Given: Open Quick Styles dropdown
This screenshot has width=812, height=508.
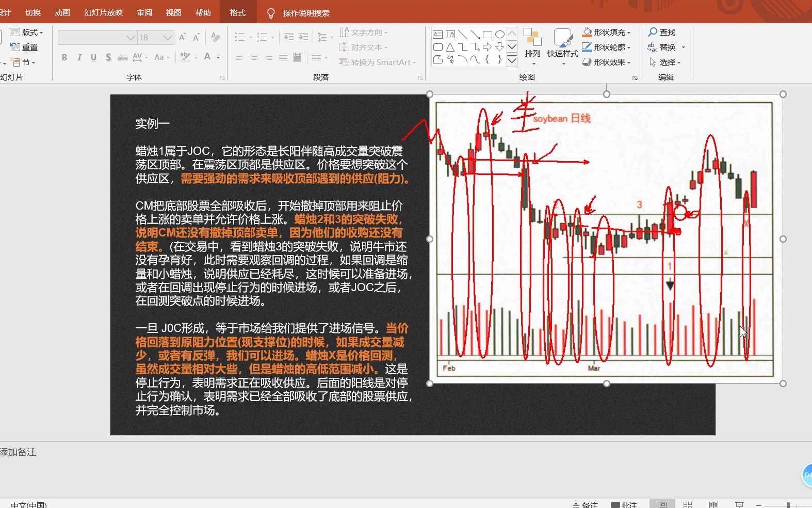Looking at the screenshot, I should click(x=563, y=47).
